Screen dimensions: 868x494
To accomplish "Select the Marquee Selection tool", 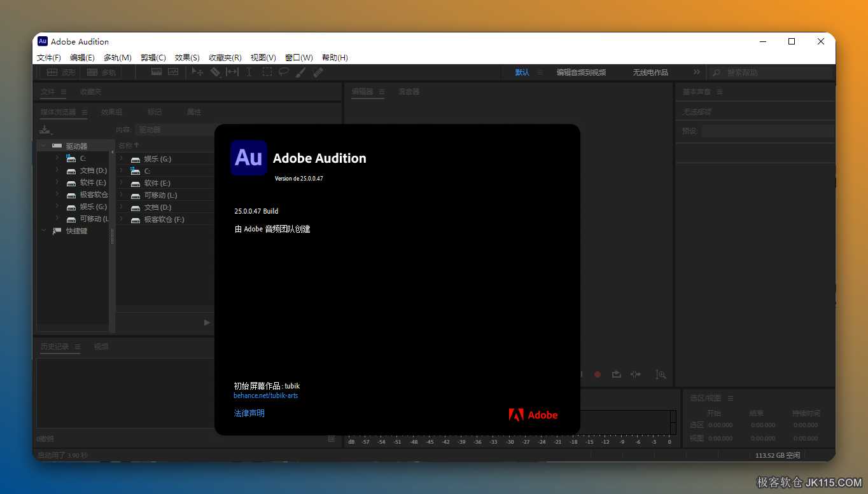I will pos(267,72).
